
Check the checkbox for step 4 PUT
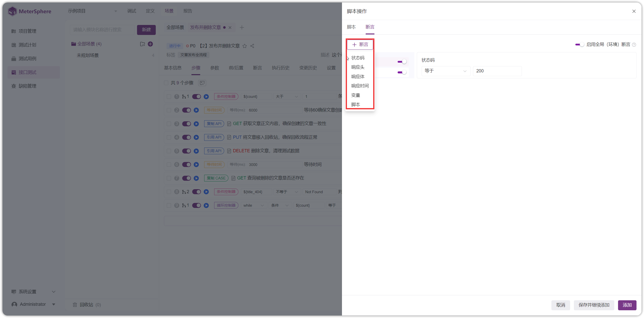[x=169, y=138]
